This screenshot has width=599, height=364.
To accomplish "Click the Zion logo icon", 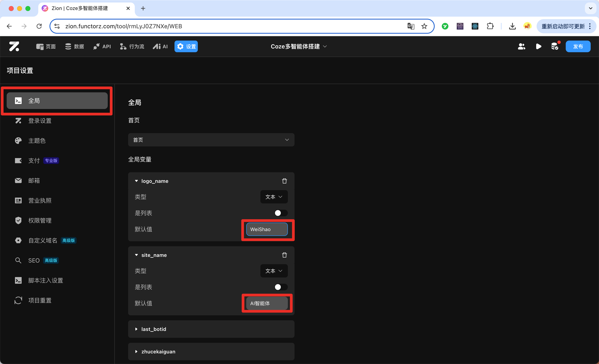I will click(x=14, y=46).
